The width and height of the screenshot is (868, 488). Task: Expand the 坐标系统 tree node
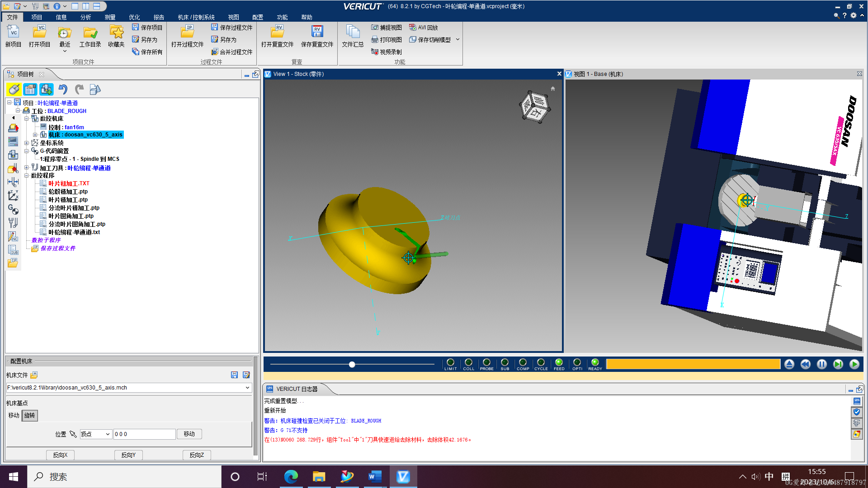click(x=26, y=143)
